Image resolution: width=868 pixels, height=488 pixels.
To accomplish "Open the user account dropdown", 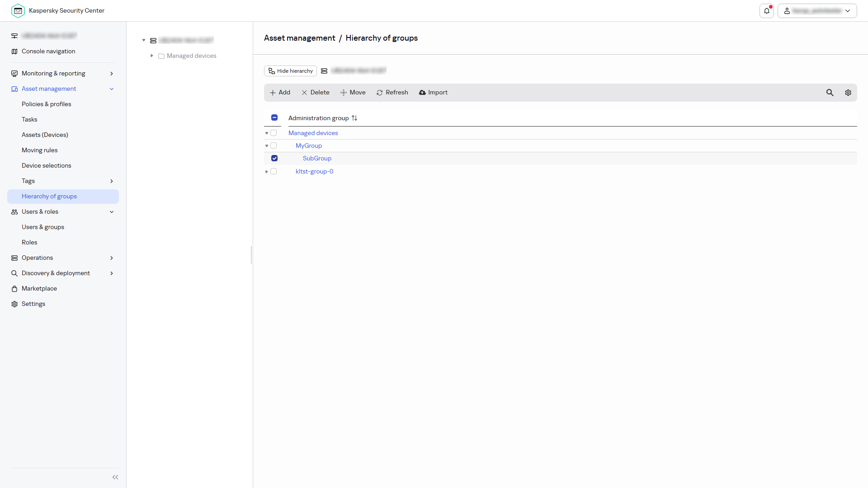I will 817,11.
